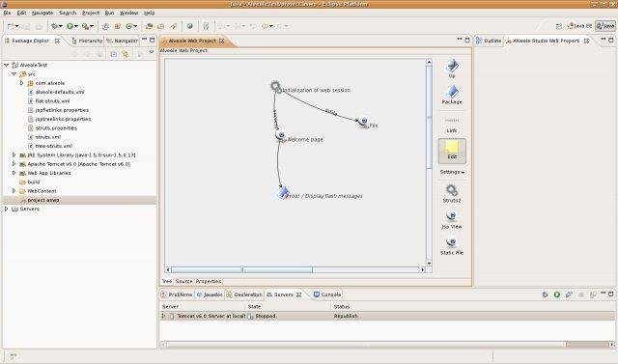Toggle Link with Editor in Package Explorer
Screen dimensions: 618x364
[126, 54]
